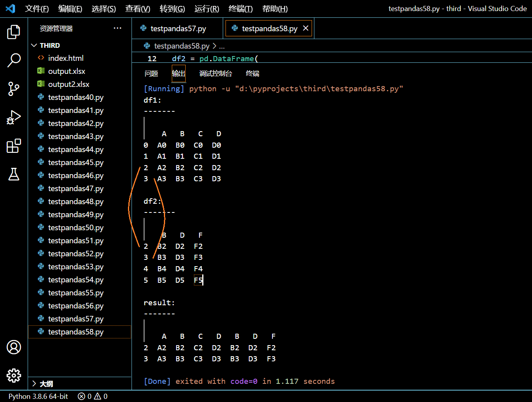Open testpandas54.py in the explorer

point(80,280)
